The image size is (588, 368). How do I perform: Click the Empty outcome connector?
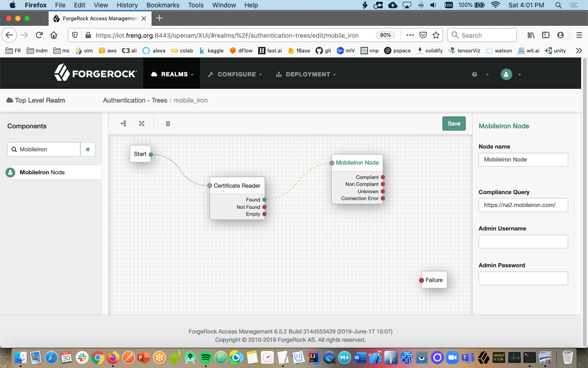click(x=264, y=214)
